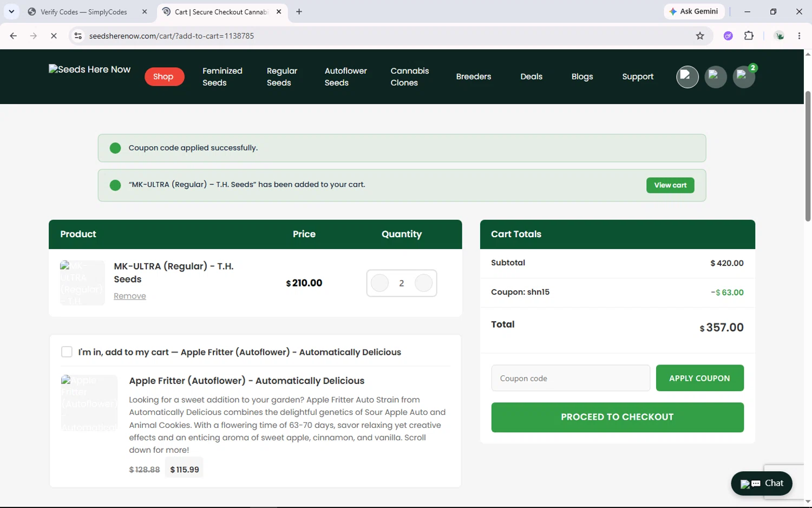The height and width of the screenshot is (508, 812).
Task: Open Feminized Seeds menu item
Action: pyautogui.click(x=222, y=77)
